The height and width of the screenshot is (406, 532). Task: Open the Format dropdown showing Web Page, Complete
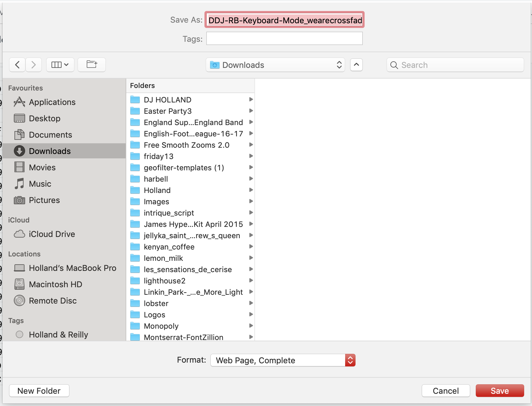282,360
